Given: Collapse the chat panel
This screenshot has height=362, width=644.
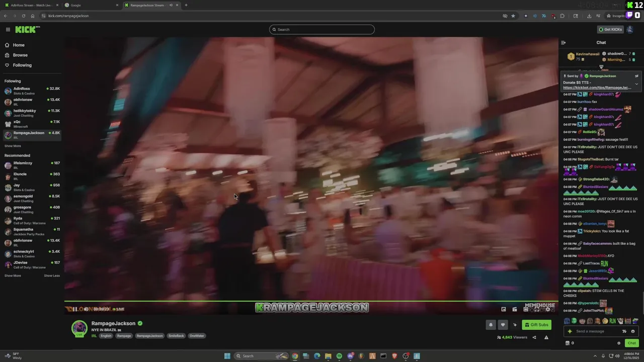Looking at the screenshot, I should [x=563, y=43].
